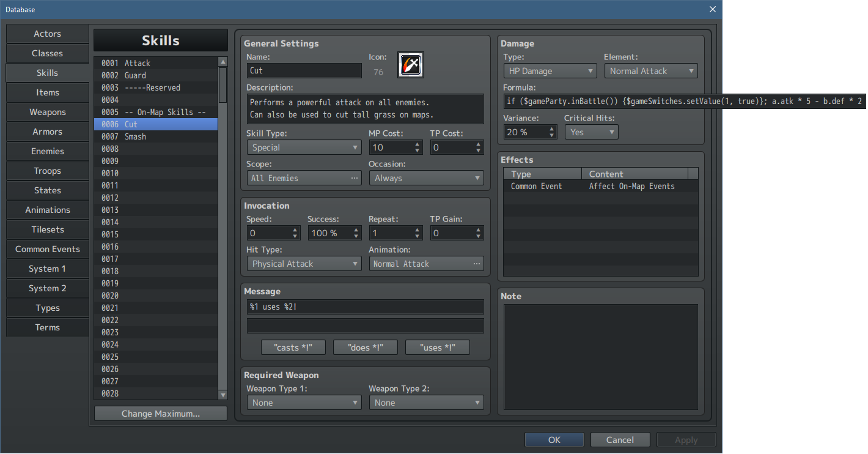Screen dimensions: 868x454
Task: Select skill 0001 Attack in list
Action: (156, 63)
